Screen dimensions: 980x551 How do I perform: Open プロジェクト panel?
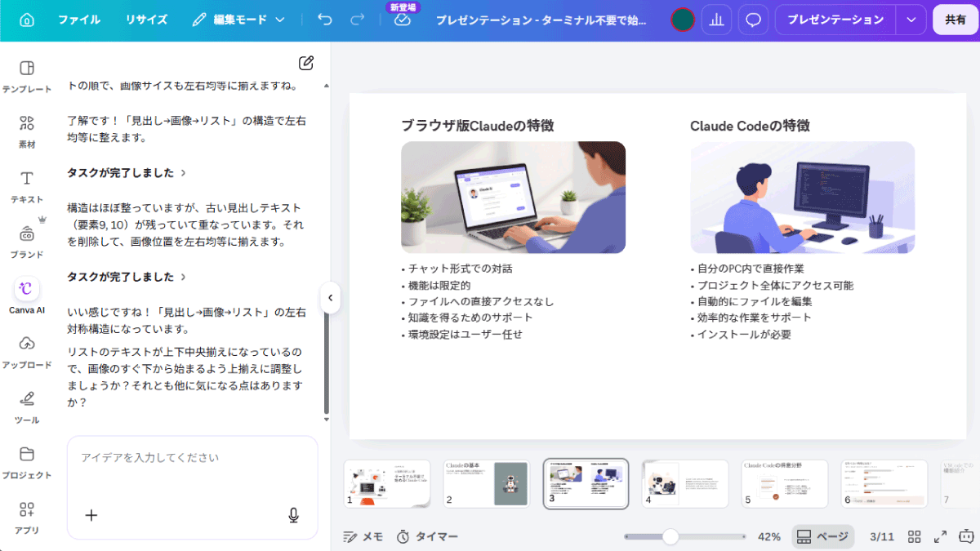[27, 462]
